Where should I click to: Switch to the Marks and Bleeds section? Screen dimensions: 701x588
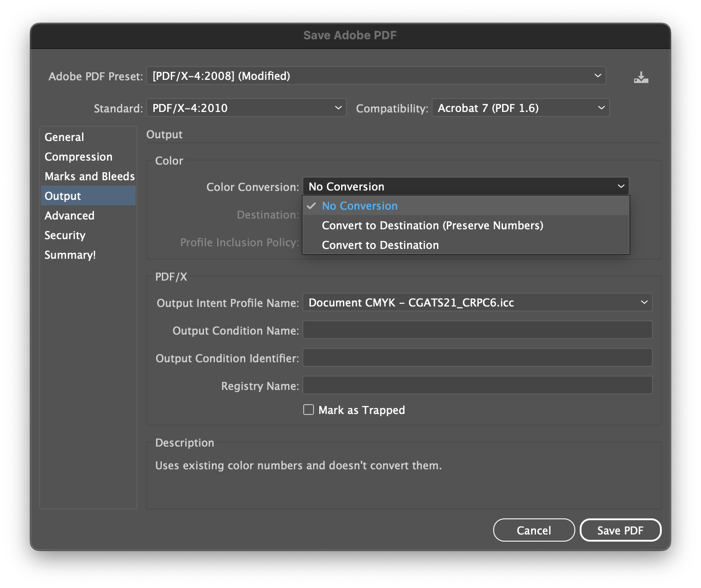pyautogui.click(x=88, y=176)
